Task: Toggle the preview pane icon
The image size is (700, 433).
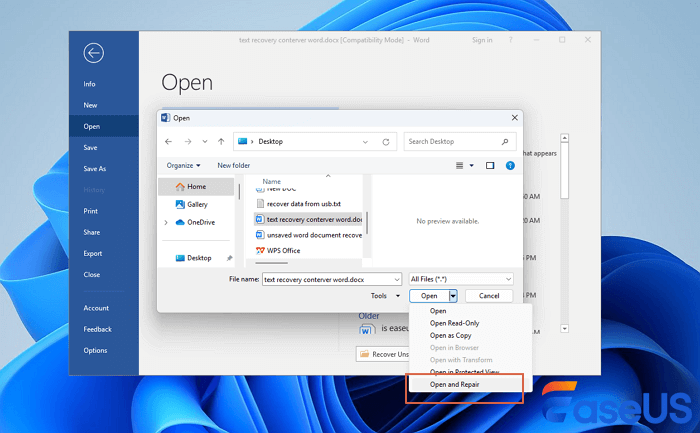Action: tap(490, 165)
